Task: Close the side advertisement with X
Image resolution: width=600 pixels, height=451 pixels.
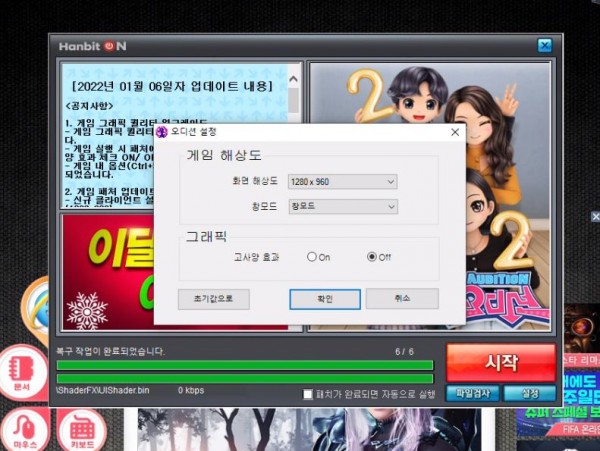Action: click(x=595, y=217)
